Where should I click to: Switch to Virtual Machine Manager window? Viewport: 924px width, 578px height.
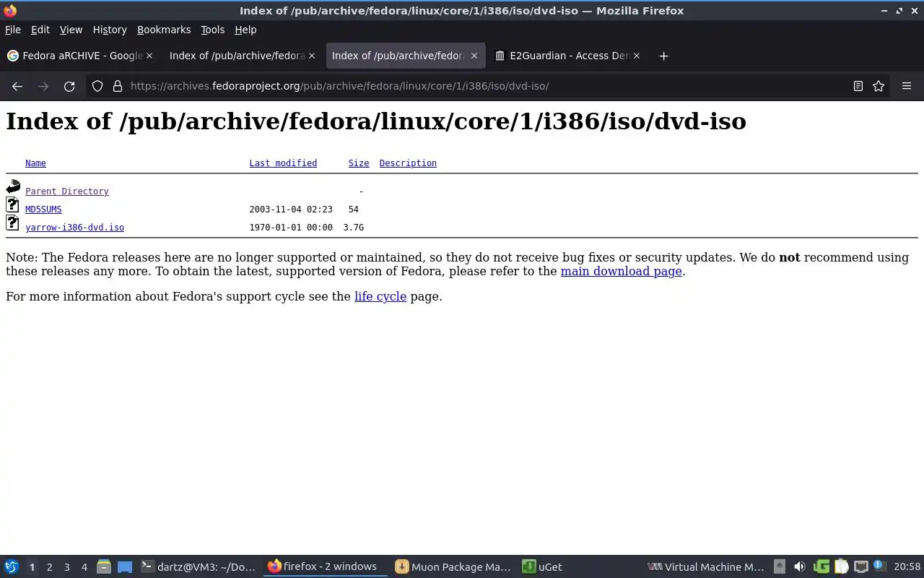tap(706, 567)
